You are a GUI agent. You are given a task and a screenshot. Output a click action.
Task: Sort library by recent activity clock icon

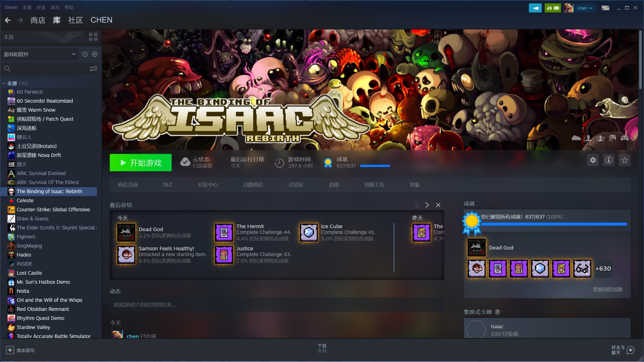click(85, 54)
